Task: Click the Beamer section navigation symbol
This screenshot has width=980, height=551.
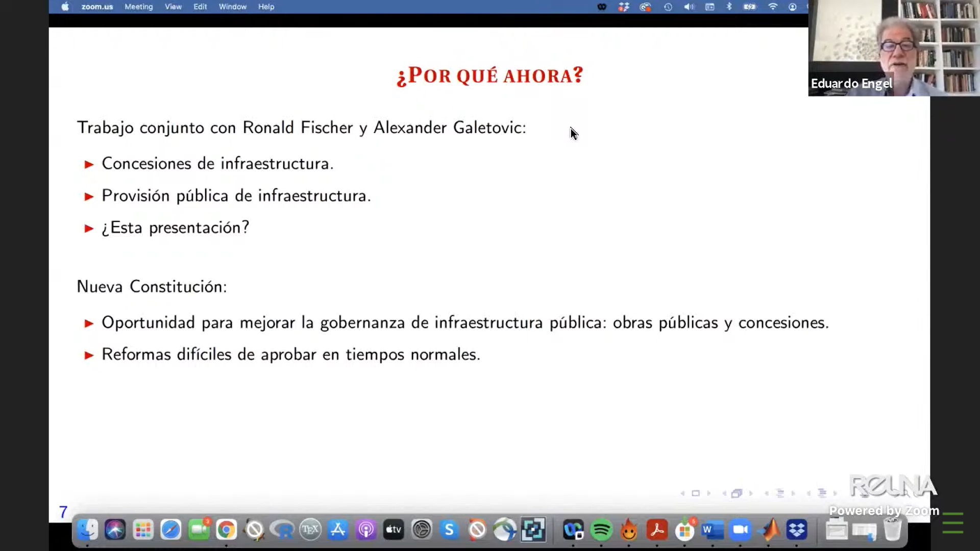Action: pyautogui.click(x=822, y=493)
